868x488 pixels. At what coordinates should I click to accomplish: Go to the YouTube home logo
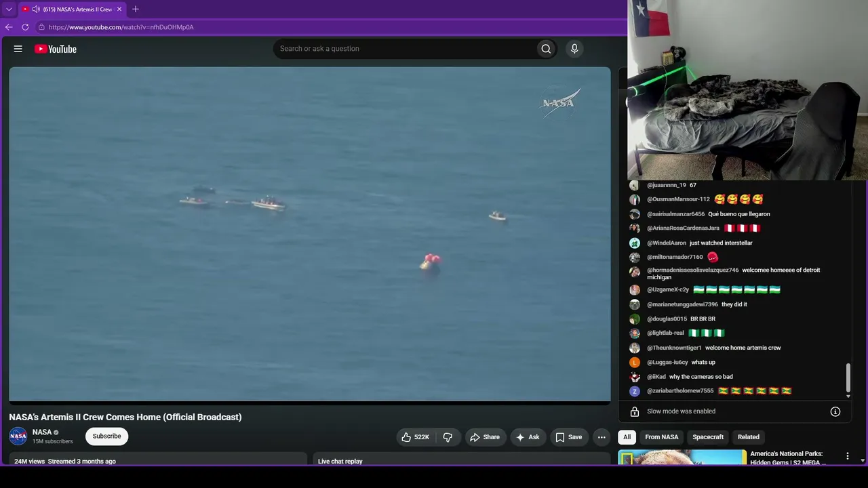pos(56,49)
